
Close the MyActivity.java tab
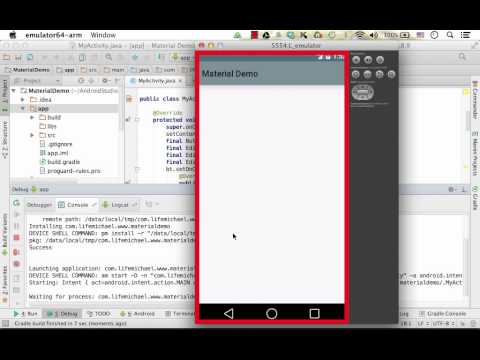click(180, 81)
